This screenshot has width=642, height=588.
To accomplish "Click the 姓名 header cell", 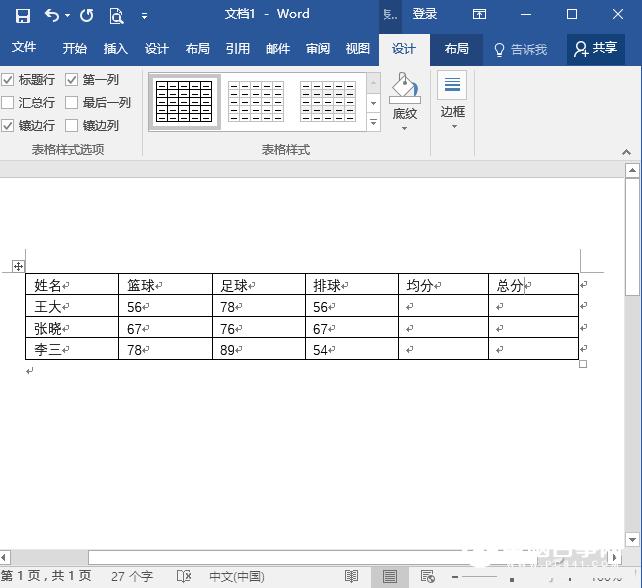I will click(72, 285).
